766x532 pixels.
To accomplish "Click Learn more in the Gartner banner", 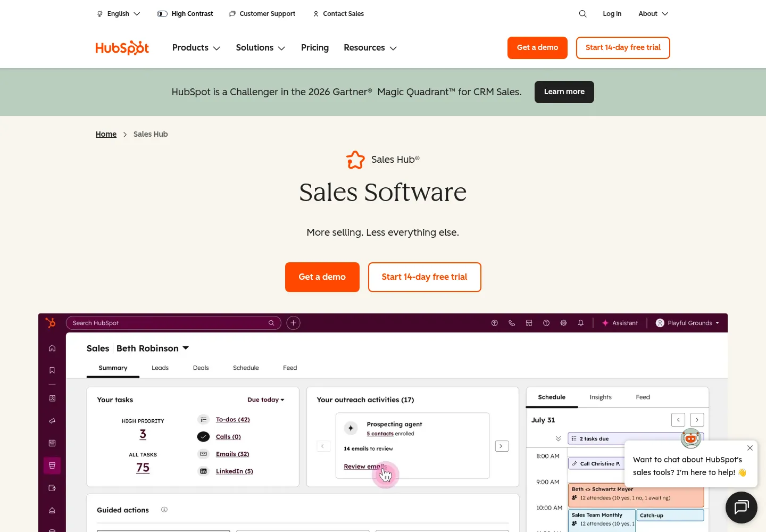I will tap(564, 92).
